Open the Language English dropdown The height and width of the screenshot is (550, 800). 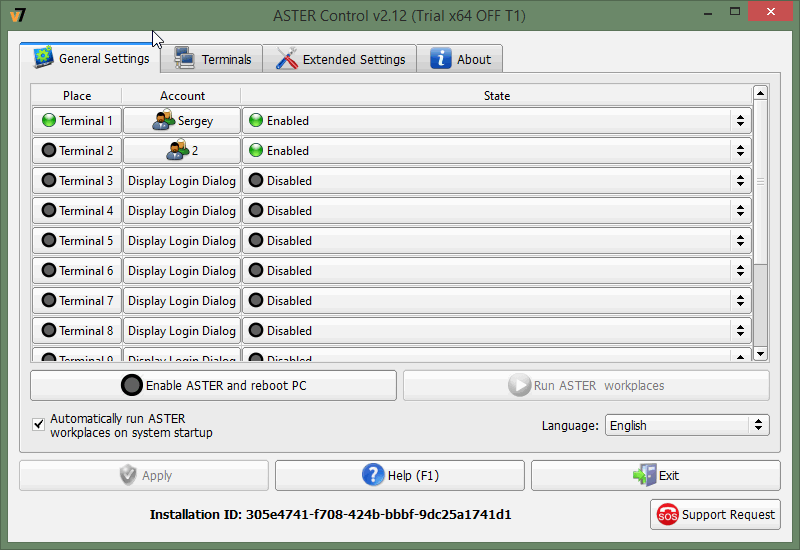coord(687,425)
